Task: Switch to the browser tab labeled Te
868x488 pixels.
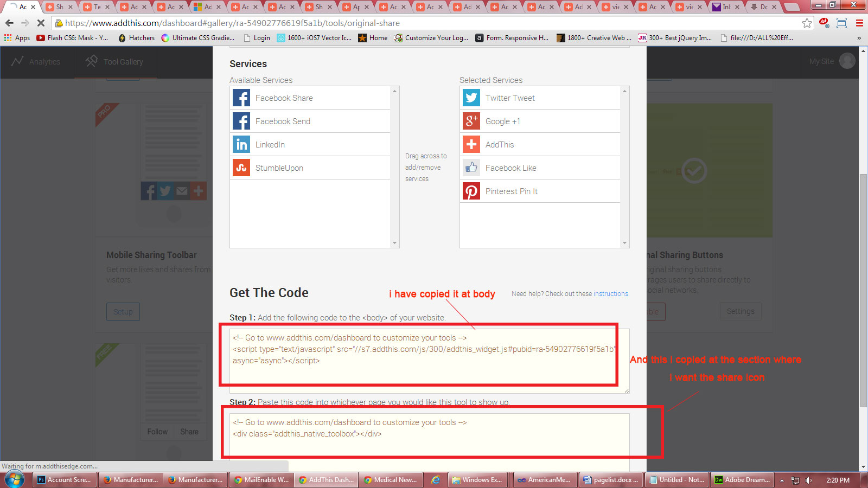Action: click(x=97, y=7)
